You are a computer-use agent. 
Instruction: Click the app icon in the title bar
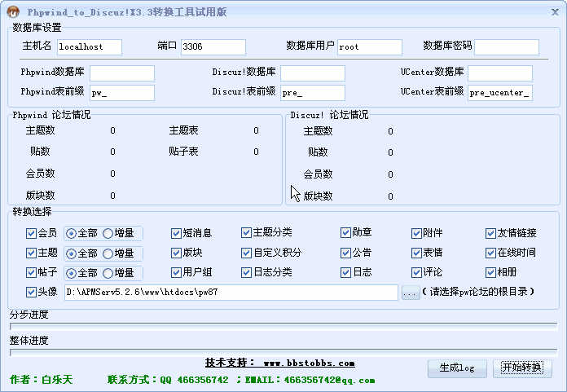pyautogui.click(x=13, y=12)
